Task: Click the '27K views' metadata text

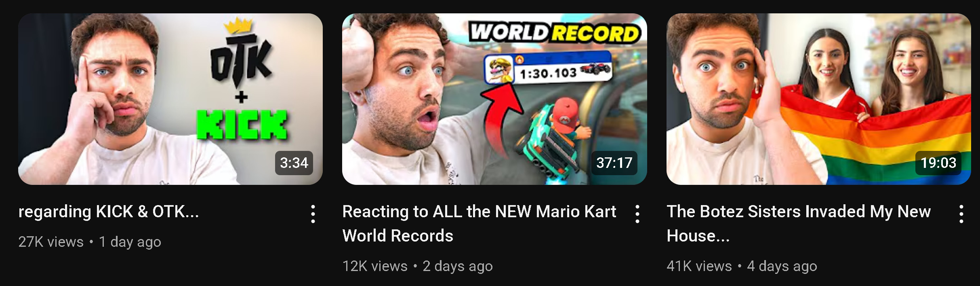Action: (51, 242)
